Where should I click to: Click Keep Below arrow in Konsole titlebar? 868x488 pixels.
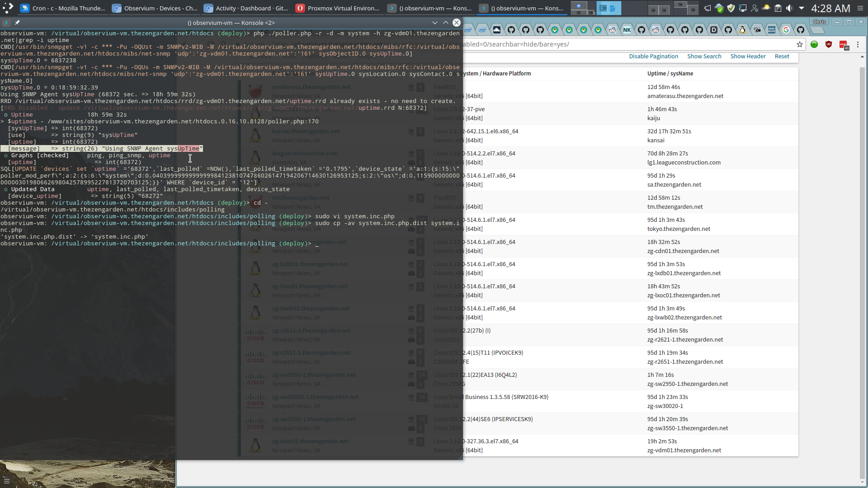435,23
